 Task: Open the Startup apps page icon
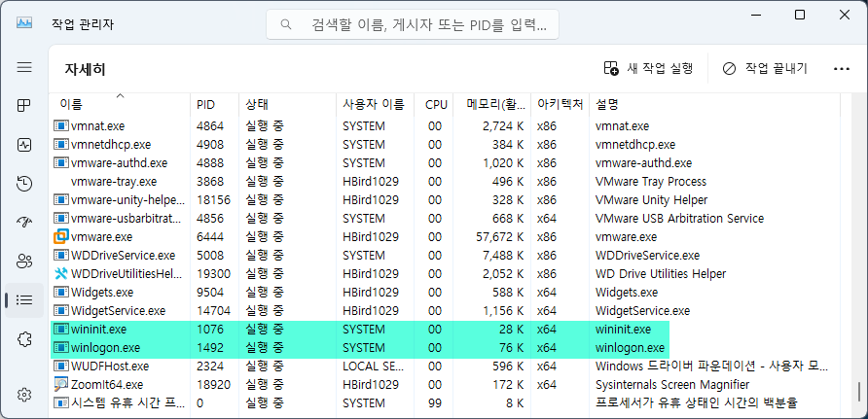coord(24,223)
